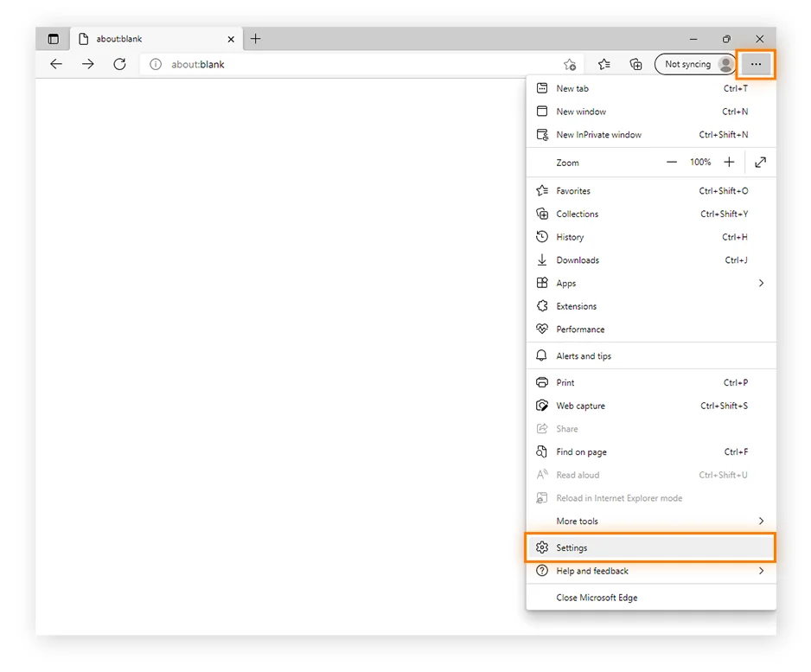Open the Collections toolbar icon
This screenshot has height=672, width=811.
click(635, 64)
